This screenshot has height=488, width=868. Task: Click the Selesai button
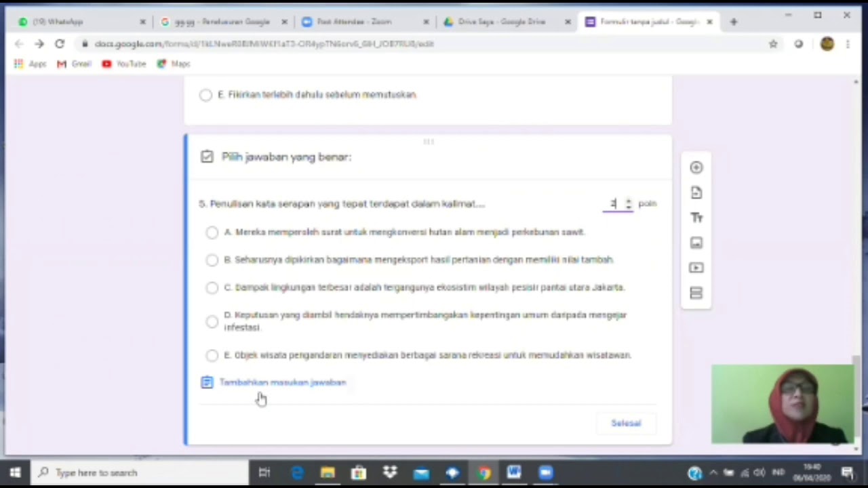[626, 423]
